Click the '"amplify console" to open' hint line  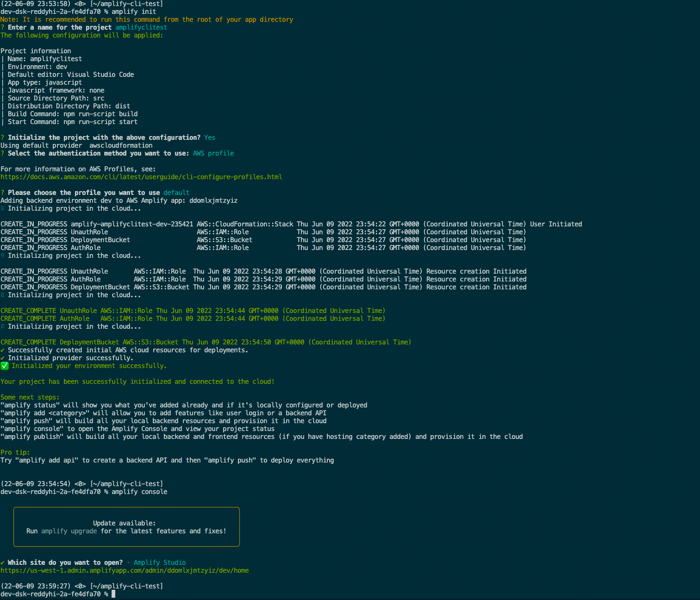137,429
